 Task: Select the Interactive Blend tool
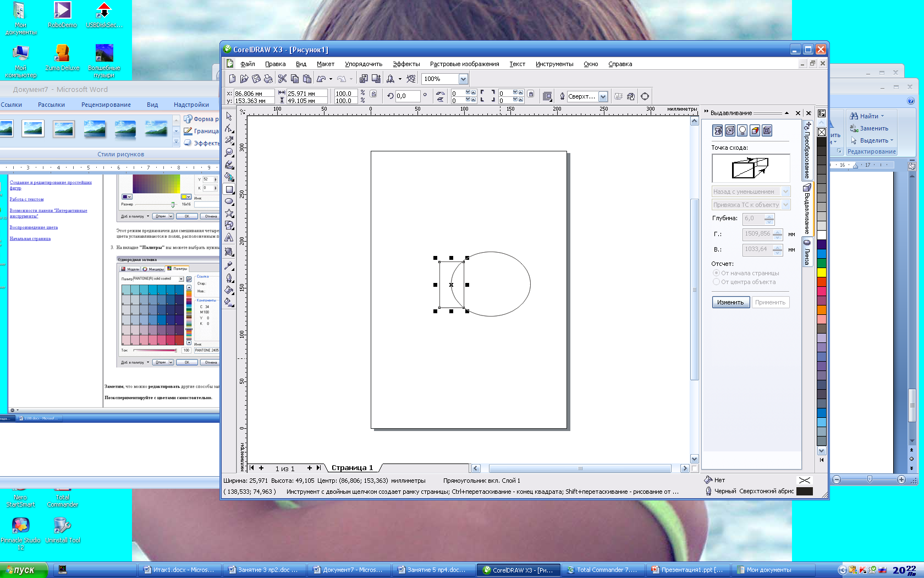pyautogui.click(x=229, y=252)
